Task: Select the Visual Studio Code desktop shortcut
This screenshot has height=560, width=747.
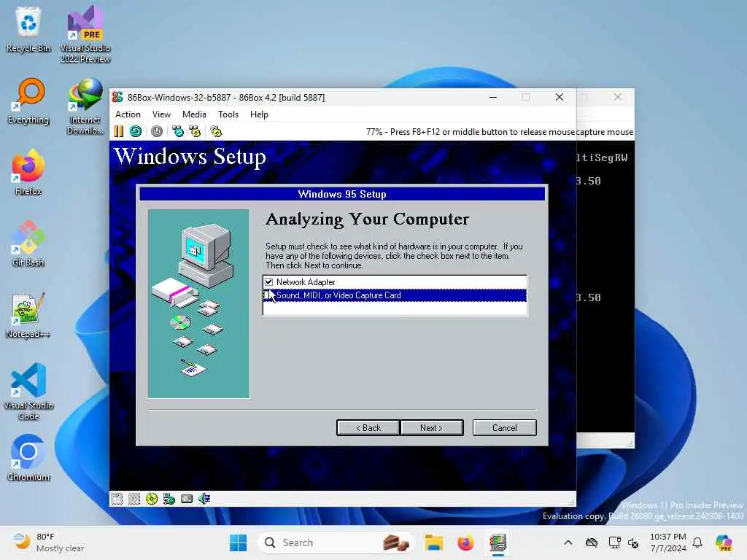Action: pos(28,392)
